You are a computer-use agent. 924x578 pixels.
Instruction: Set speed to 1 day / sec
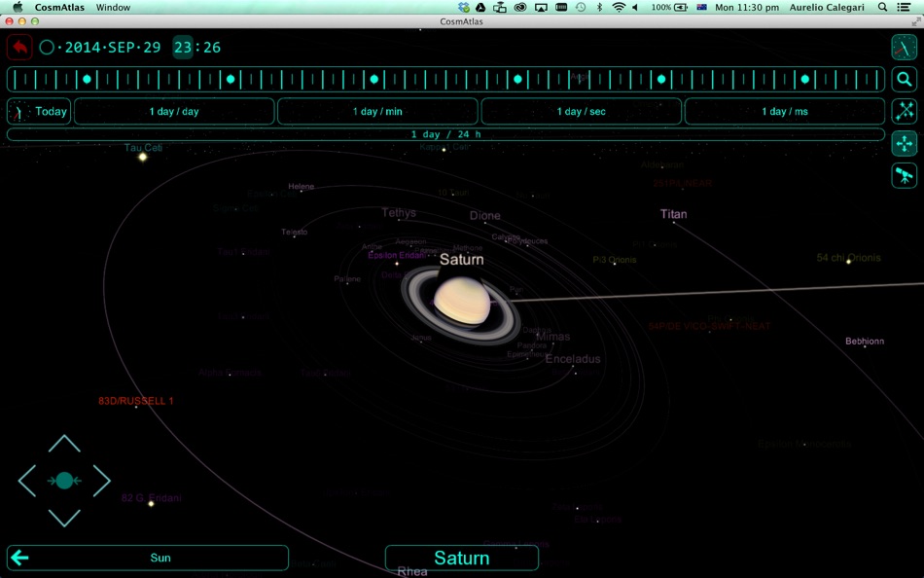coord(581,112)
